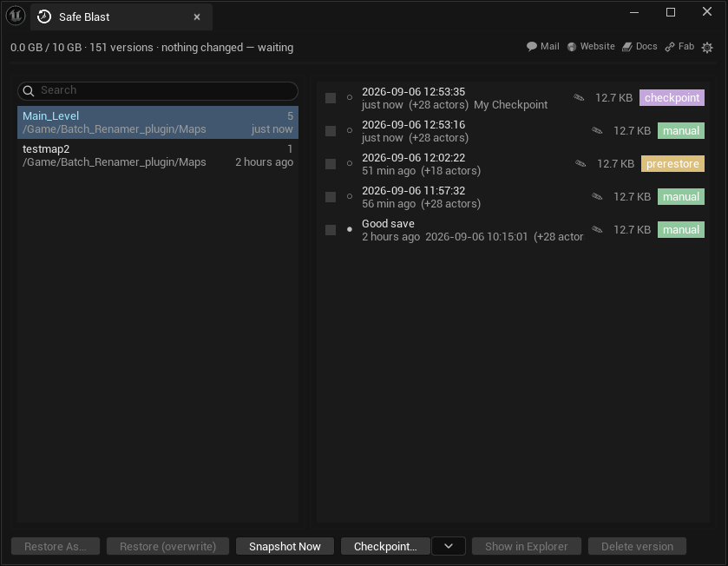Open the Fab link

tap(679, 46)
